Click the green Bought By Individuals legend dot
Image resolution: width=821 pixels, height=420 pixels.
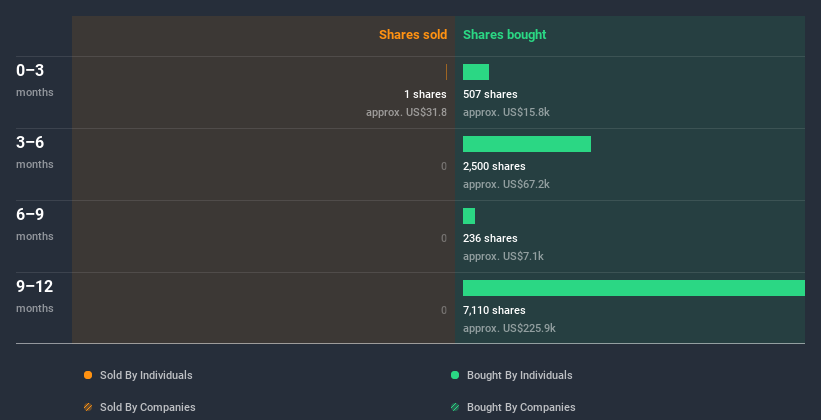(455, 375)
